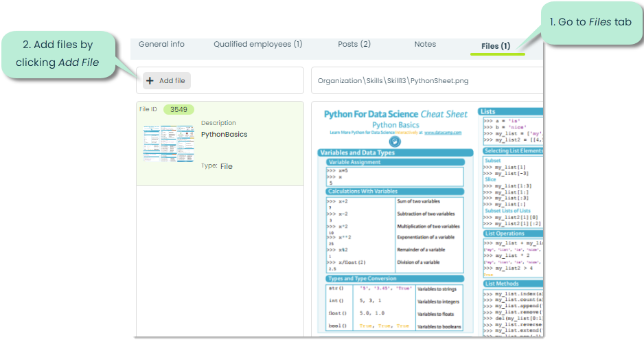The width and height of the screenshot is (644, 342).
Task: Click 'Exponentiation of a variable' text
Action: (426, 237)
